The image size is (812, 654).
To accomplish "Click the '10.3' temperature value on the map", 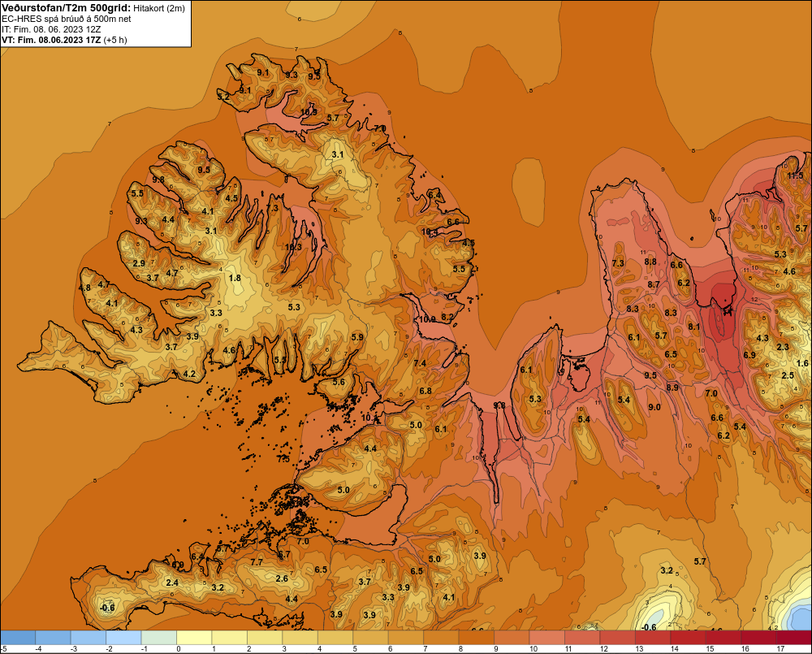I will (293, 247).
